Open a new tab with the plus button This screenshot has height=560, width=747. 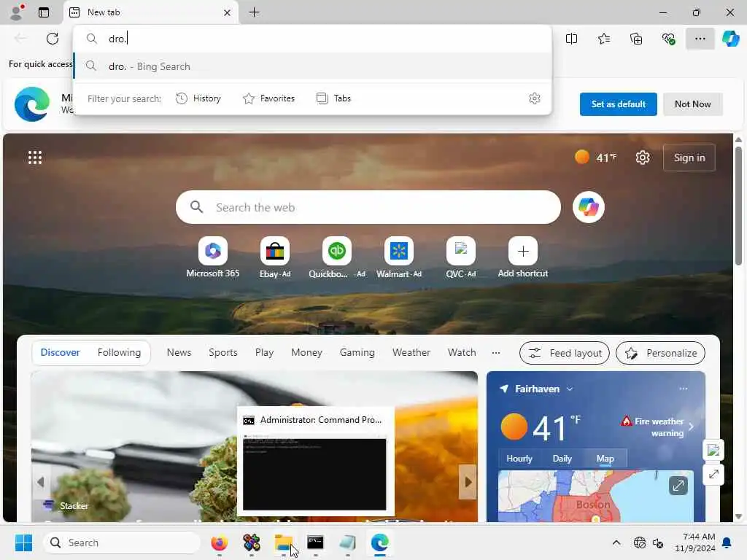pyautogui.click(x=255, y=12)
